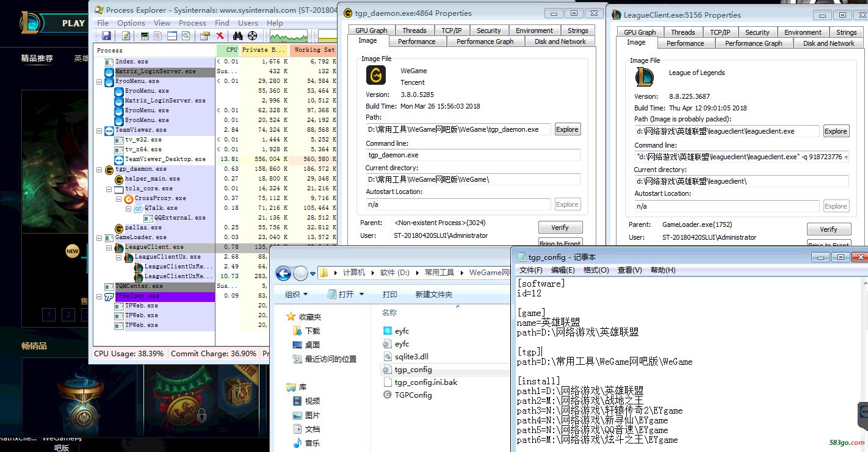Click the 下载 folder icon in Explorer sidebar
868x452 pixels.
[297, 331]
